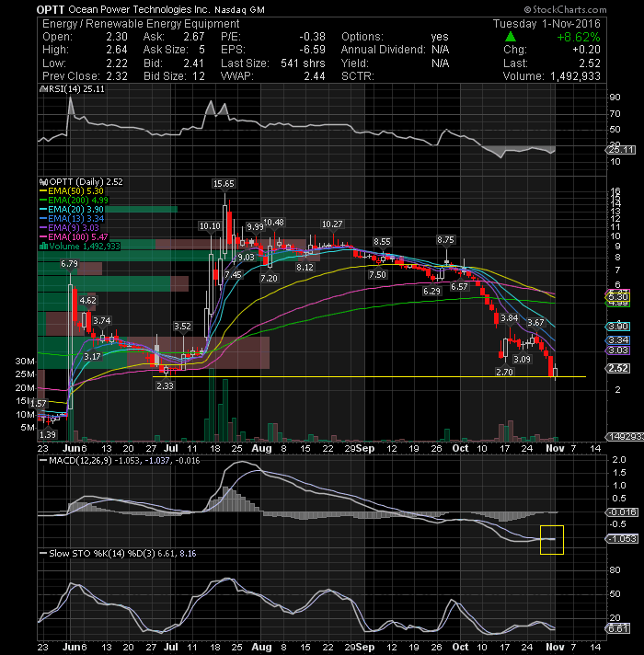
Task: Click the Volume 1,492,933 value in header
Action: click(575, 76)
